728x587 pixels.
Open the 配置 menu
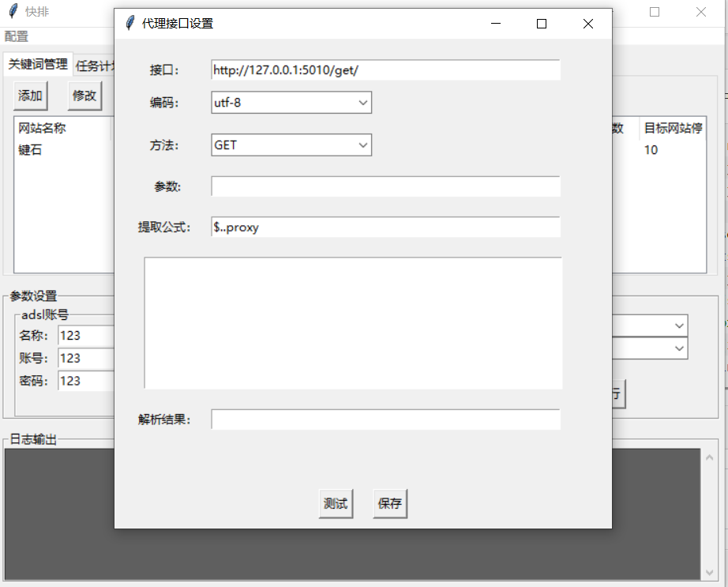(14, 36)
